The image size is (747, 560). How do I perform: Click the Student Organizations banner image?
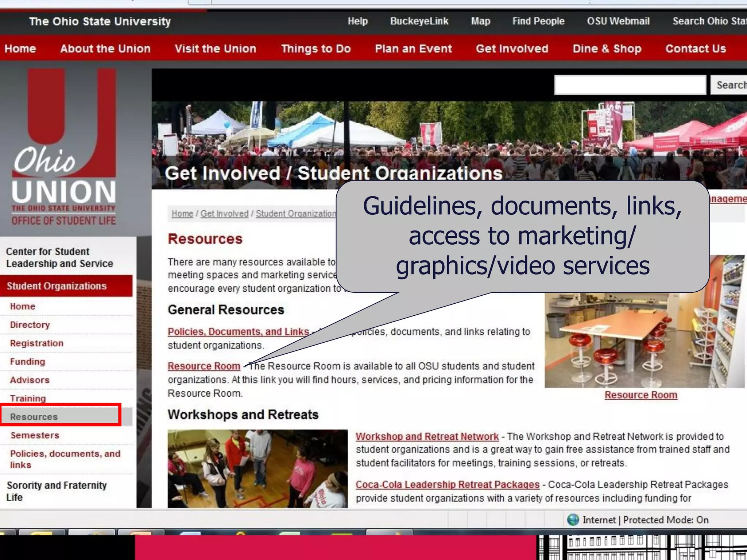[449, 145]
